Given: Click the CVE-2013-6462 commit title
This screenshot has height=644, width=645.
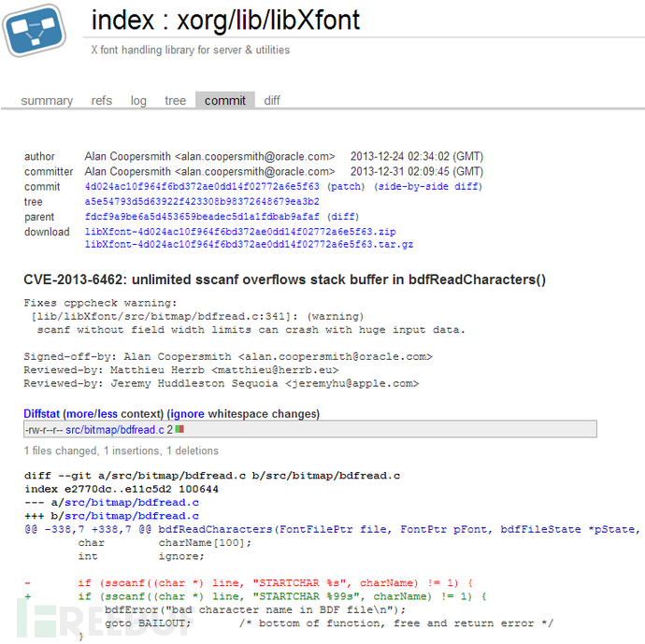Looking at the screenshot, I should [285, 279].
